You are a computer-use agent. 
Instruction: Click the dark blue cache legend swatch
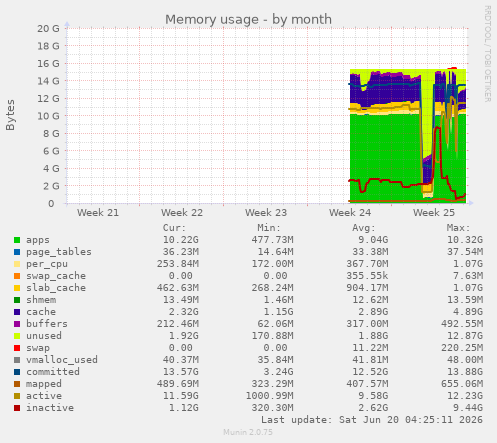[17, 312]
